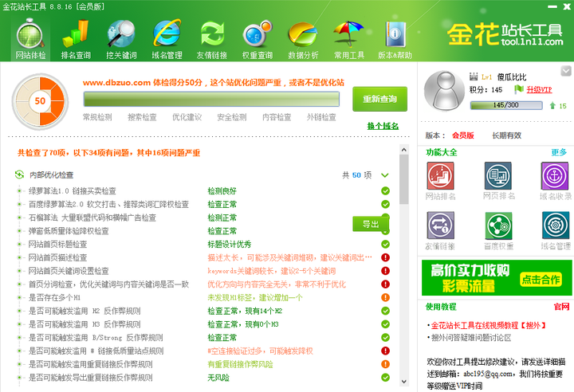Image resolution: width=574 pixels, height=392 pixels.
Task: Select the 内容检查 step tab
Action: pyautogui.click(x=277, y=117)
